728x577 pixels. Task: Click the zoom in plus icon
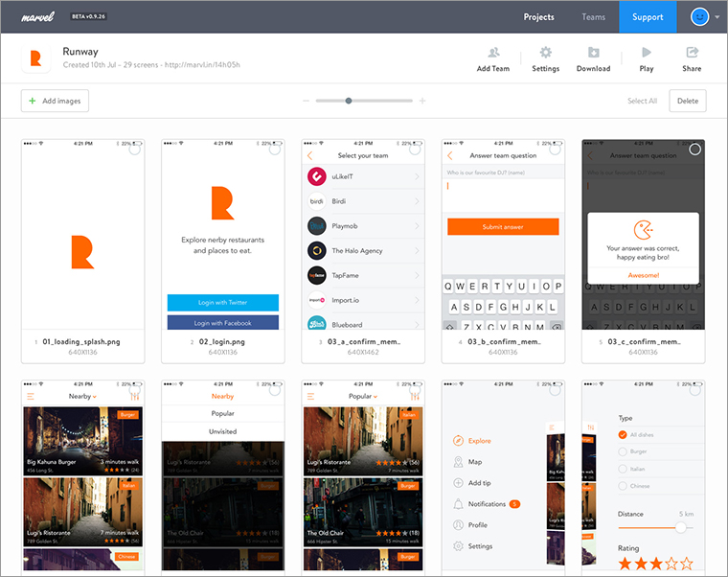[x=422, y=101]
